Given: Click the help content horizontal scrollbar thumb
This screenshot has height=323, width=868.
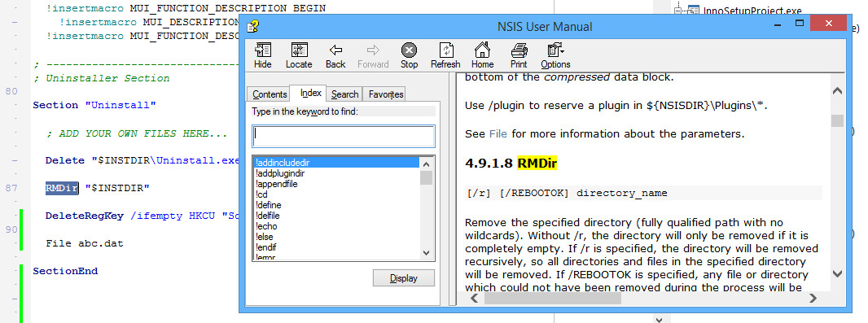Looking at the screenshot, I should (x=552, y=299).
